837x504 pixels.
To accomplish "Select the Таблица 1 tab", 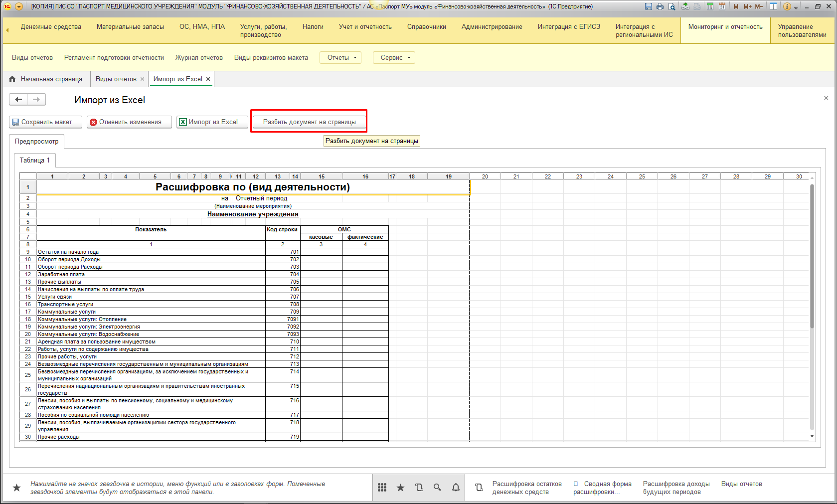I will click(35, 161).
